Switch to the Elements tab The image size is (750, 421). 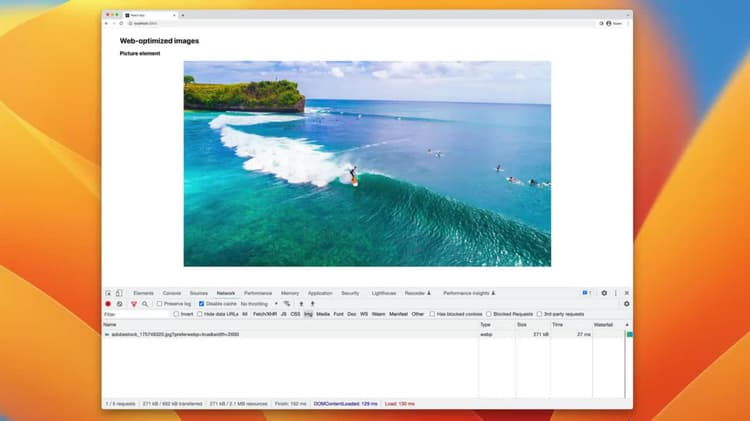[x=143, y=293]
